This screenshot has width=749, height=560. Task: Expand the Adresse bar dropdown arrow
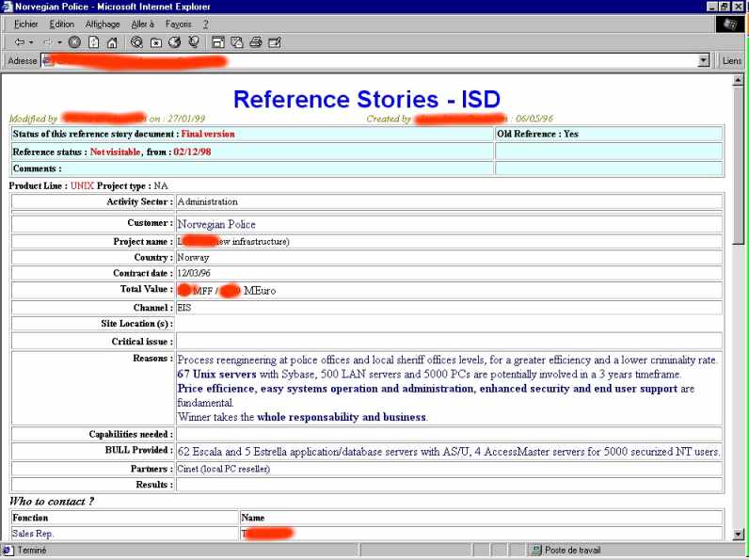click(x=703, y=60)
